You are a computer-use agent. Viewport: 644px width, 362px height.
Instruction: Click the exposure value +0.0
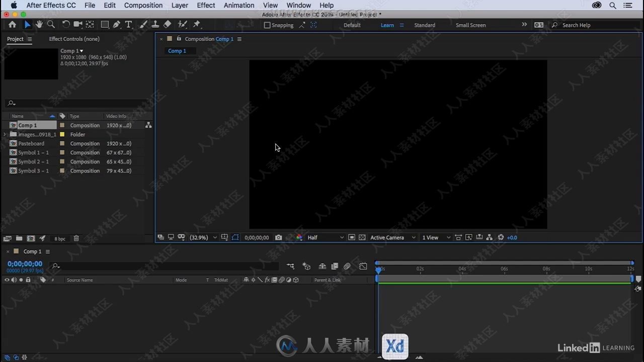tap(512, 237)
